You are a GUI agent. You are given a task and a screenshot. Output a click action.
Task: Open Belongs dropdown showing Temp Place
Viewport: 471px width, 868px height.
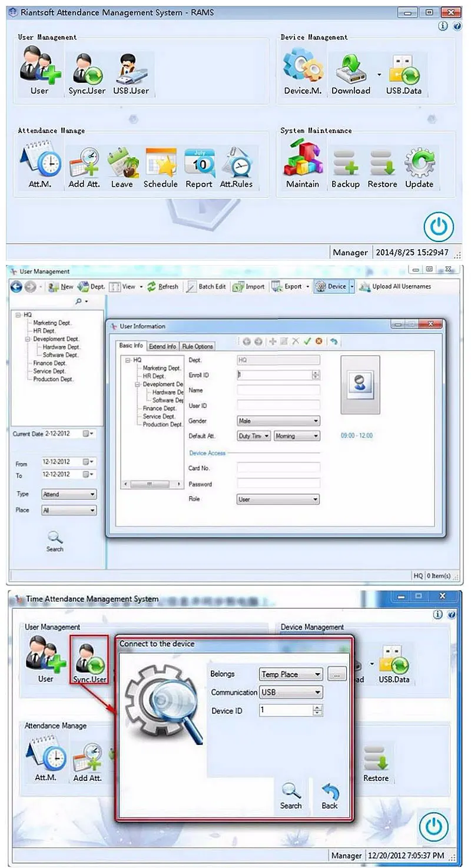coord(291,674)
